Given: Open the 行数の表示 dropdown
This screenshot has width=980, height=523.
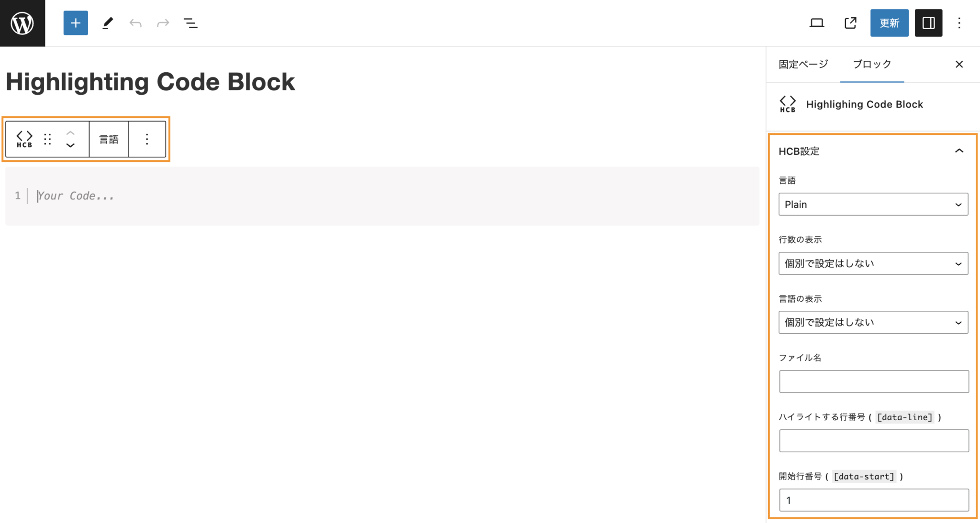Looking at the screenshot, I should pyautogui.click(x=872, y=263).
